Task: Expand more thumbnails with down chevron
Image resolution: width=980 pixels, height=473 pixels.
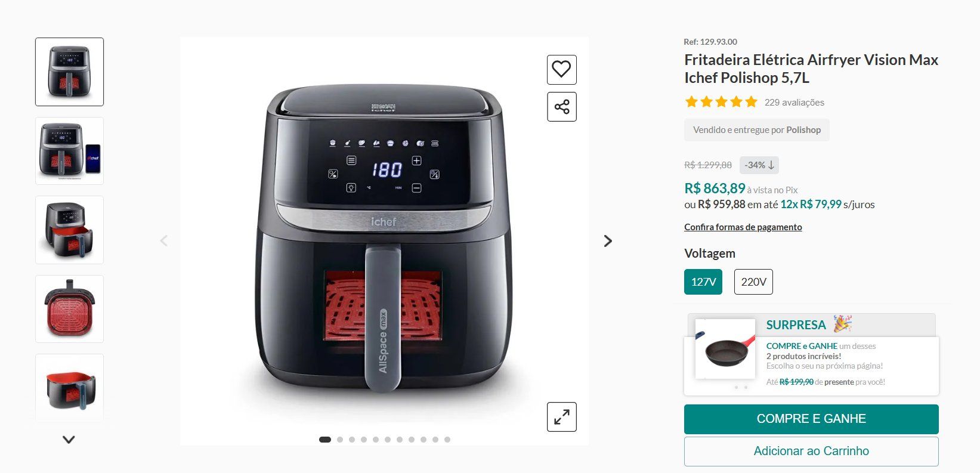Action: click(x=69, y=440)
